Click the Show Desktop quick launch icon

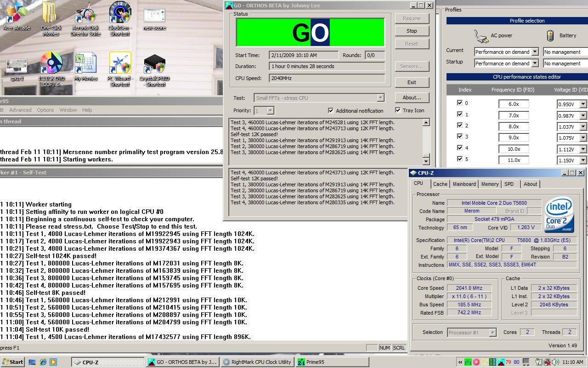click(x=33, y=362)
